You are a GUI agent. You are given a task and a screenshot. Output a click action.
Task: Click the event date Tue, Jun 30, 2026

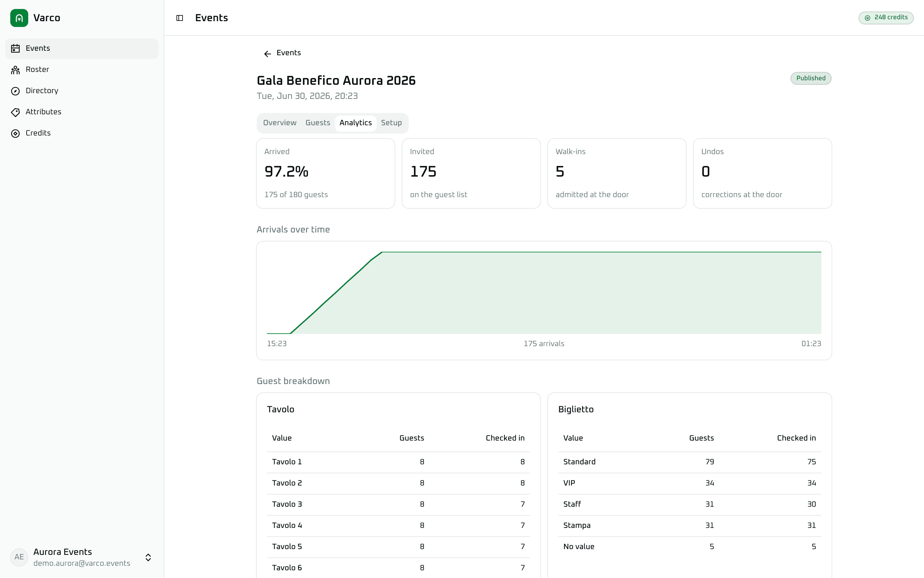coord(307,96)
